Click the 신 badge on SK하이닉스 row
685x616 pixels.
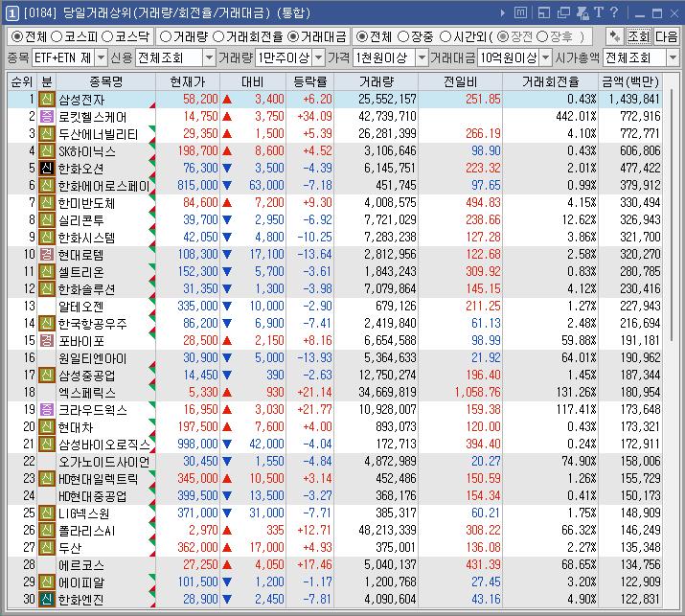46,151
